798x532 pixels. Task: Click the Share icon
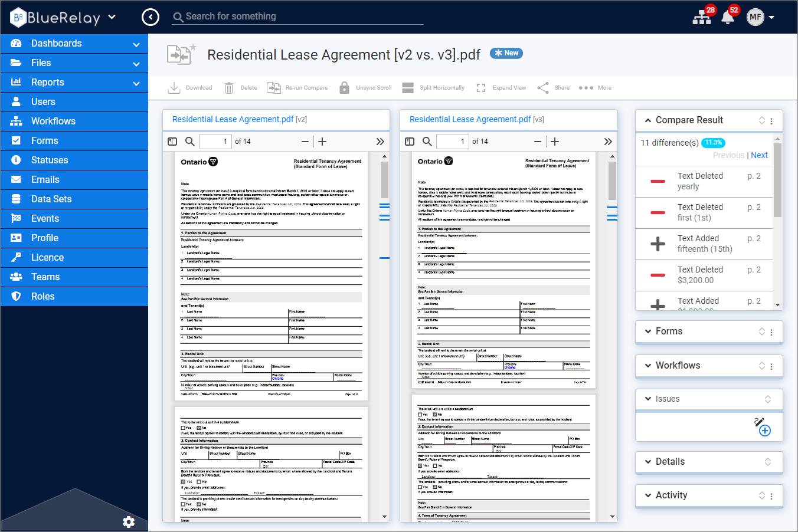tap(543, 88)
